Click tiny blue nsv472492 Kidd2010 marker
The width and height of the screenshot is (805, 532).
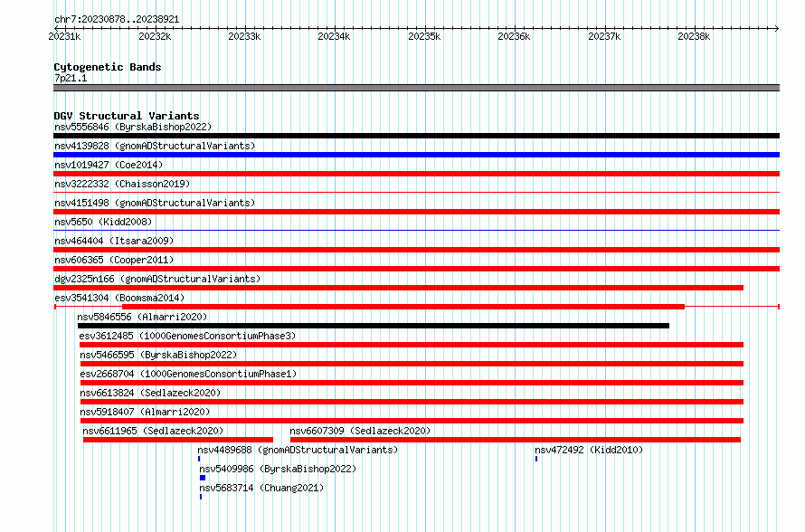coord(536,459)
